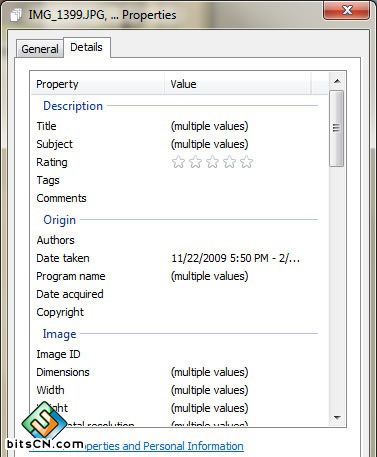The height and width of the screenshot is (457, 377).
Task: Select the Dimensions property label
Action: click(63, 372)
